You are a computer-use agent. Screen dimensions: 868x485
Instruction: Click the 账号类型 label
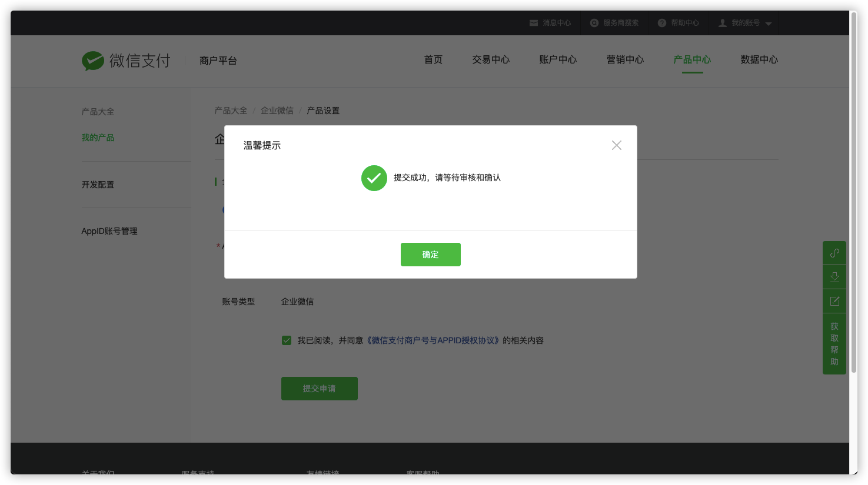click(238, 302)
